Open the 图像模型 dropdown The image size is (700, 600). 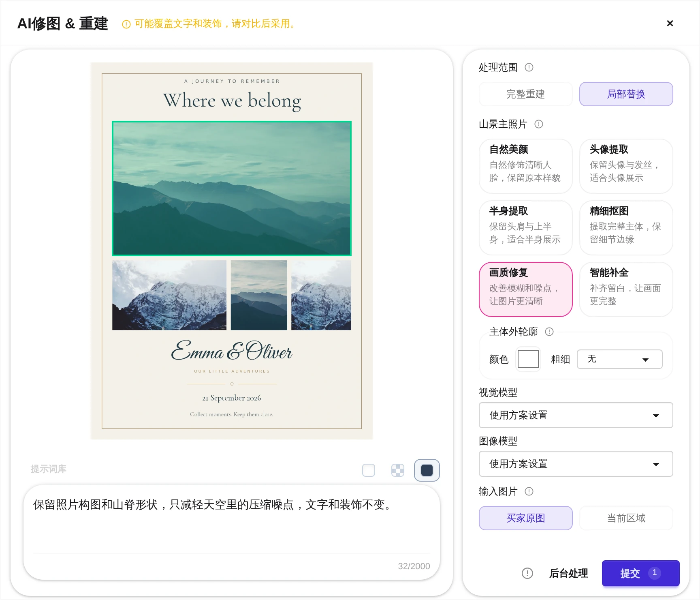click(576, 464)
